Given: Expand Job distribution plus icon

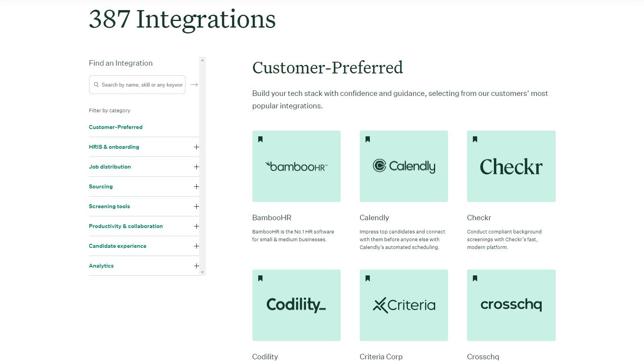Looking at the screenshot, I should 196,167.
